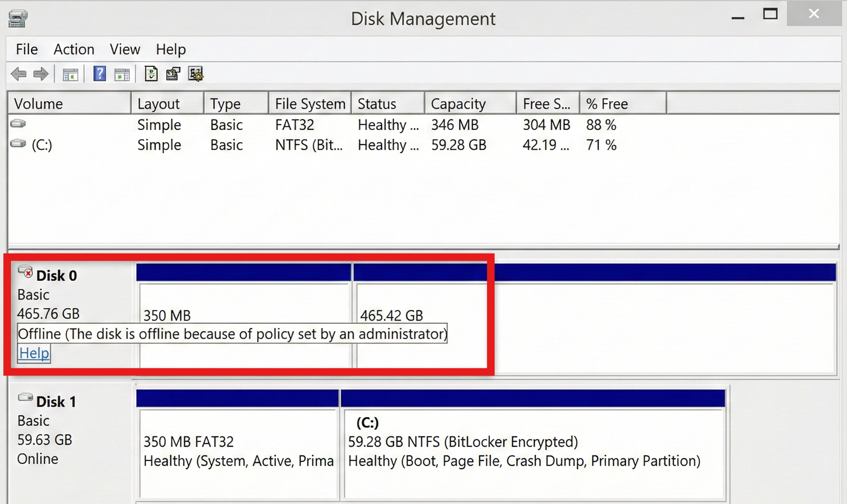Toggle the console tree pane icon
Screen dimensions: 847x504
click(70, 74)
